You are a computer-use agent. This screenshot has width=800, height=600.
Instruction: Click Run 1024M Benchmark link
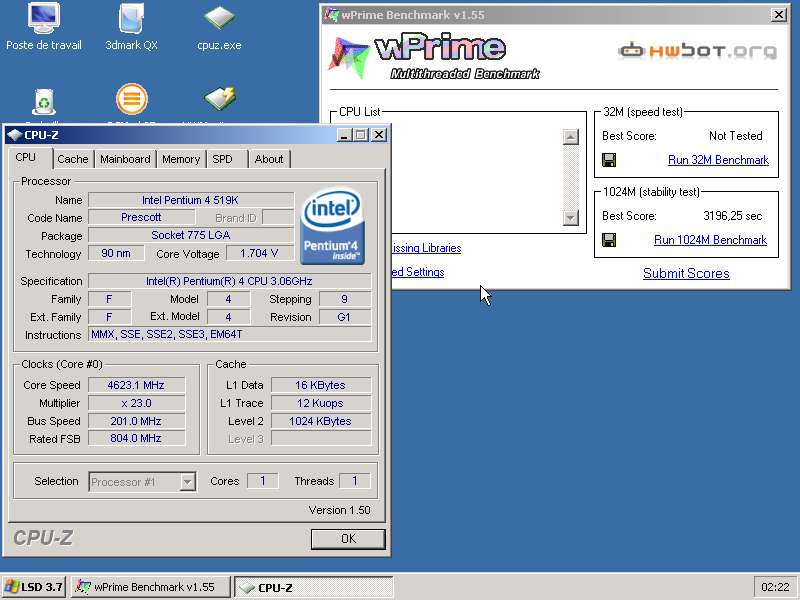coord(710,240)
